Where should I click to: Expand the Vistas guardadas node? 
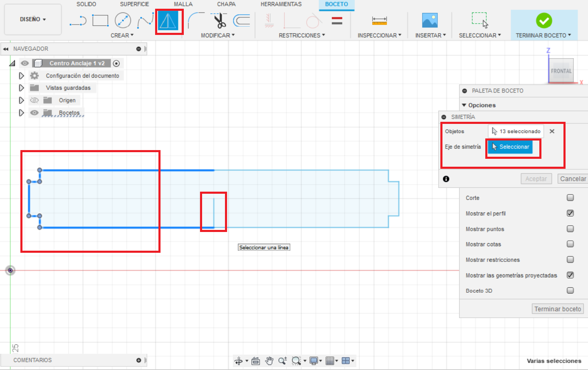(x=21, y=88)
